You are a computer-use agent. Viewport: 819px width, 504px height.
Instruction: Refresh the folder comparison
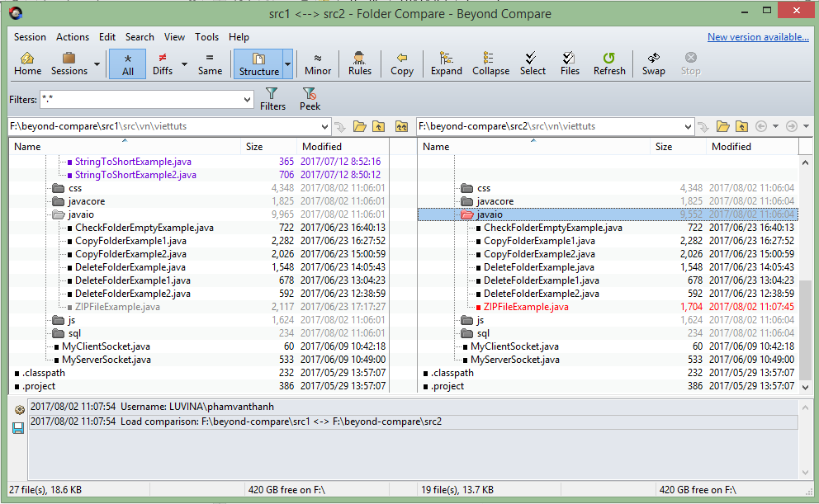tap(609, 64)
